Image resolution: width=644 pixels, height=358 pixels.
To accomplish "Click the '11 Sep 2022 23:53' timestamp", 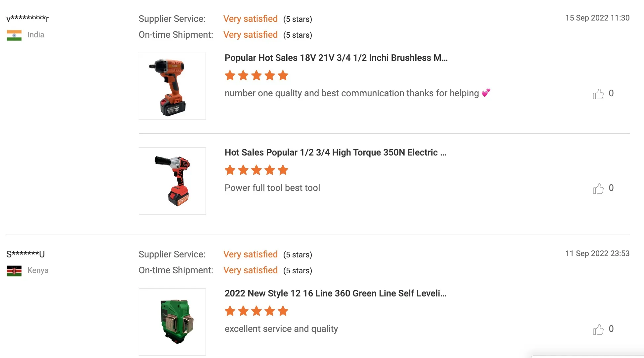I will pos(597,253).
